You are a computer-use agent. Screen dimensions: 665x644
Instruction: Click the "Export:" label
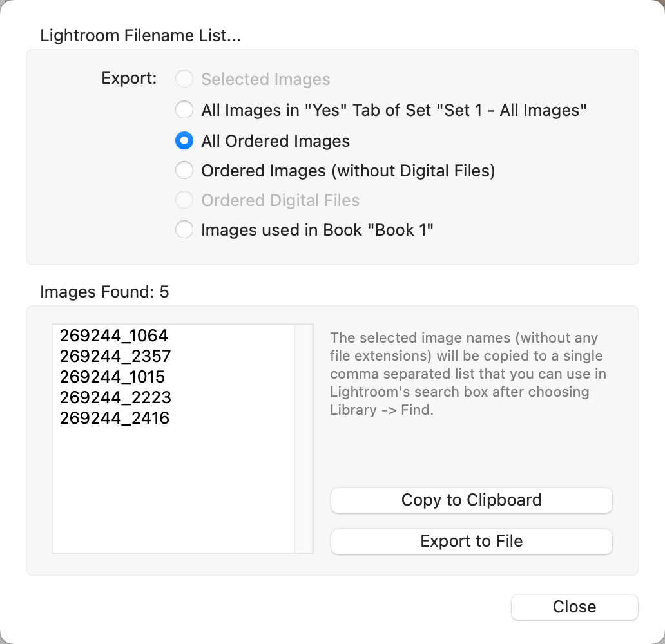[130, 79]
